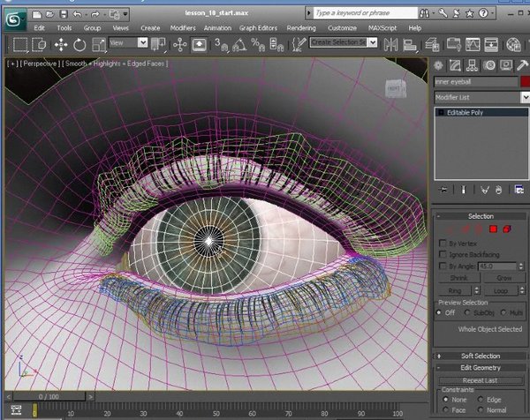Click the Pin Stack icon
Viewport: 530px width, 420px height.
click(444, 190)
